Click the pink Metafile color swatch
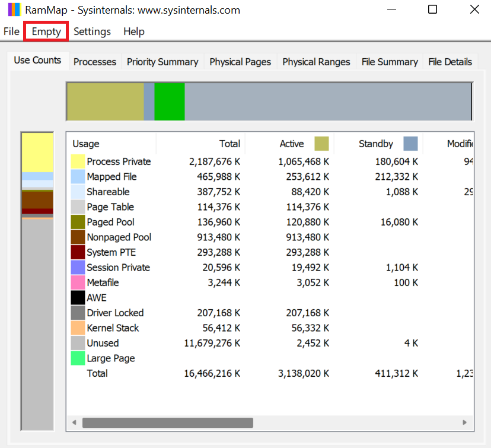Screen dimensions: 491x448 click(78, 282)
